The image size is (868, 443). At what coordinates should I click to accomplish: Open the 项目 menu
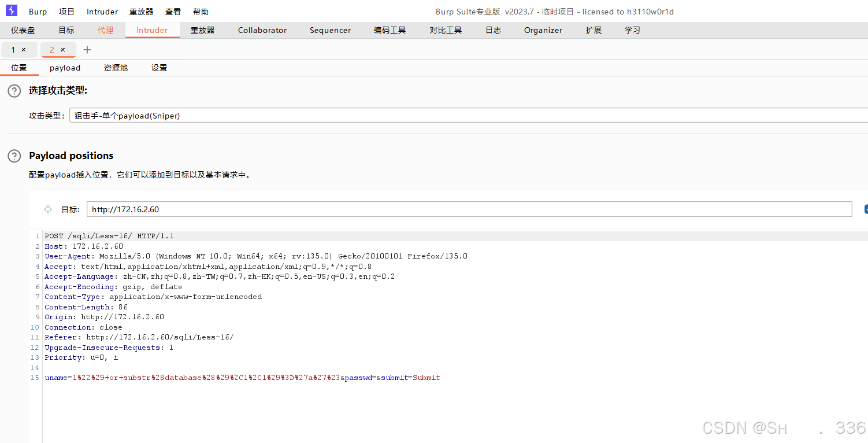tap(66, 12)
